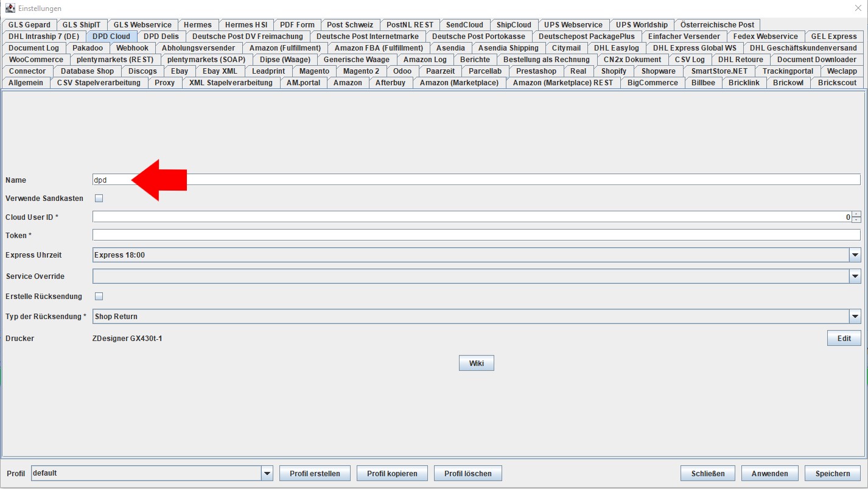This screenshot has height=489, width=868.
Task: Select the DPD Cloud tab
Action: [x=111, y=37]
